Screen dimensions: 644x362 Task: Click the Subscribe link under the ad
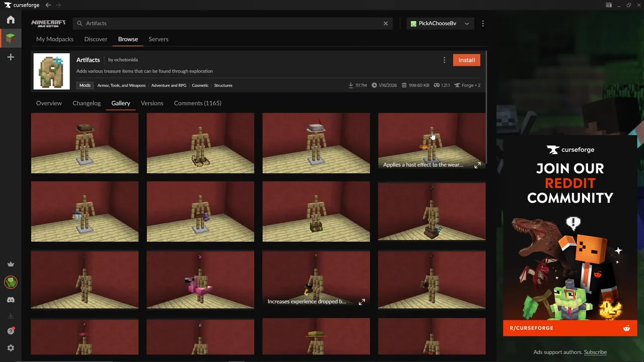(x=595, y=352)
